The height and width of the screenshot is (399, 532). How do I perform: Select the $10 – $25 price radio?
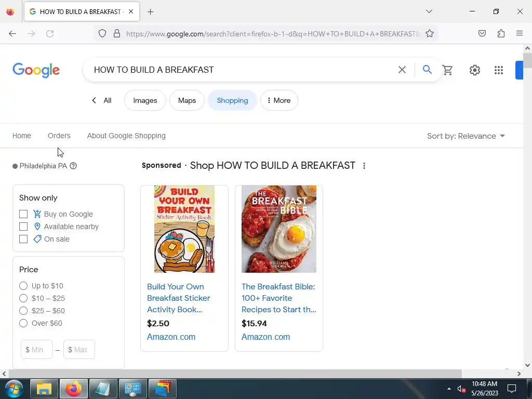23,298
